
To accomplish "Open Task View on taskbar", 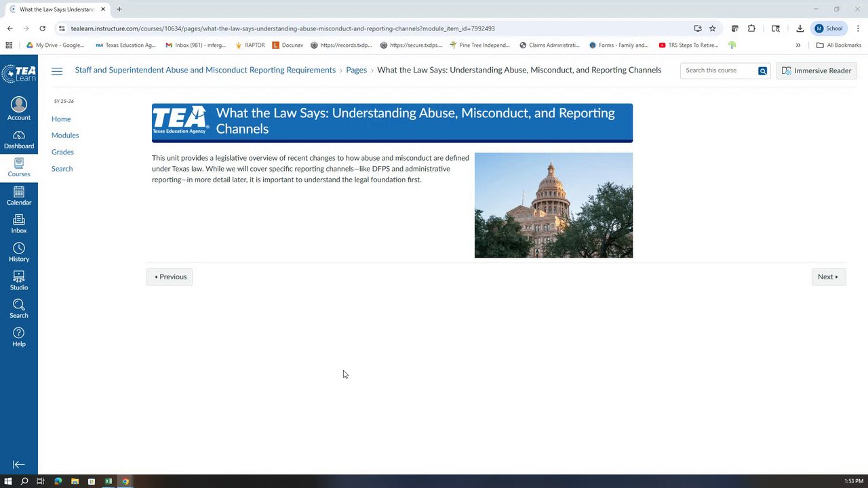I will point(41,481).
